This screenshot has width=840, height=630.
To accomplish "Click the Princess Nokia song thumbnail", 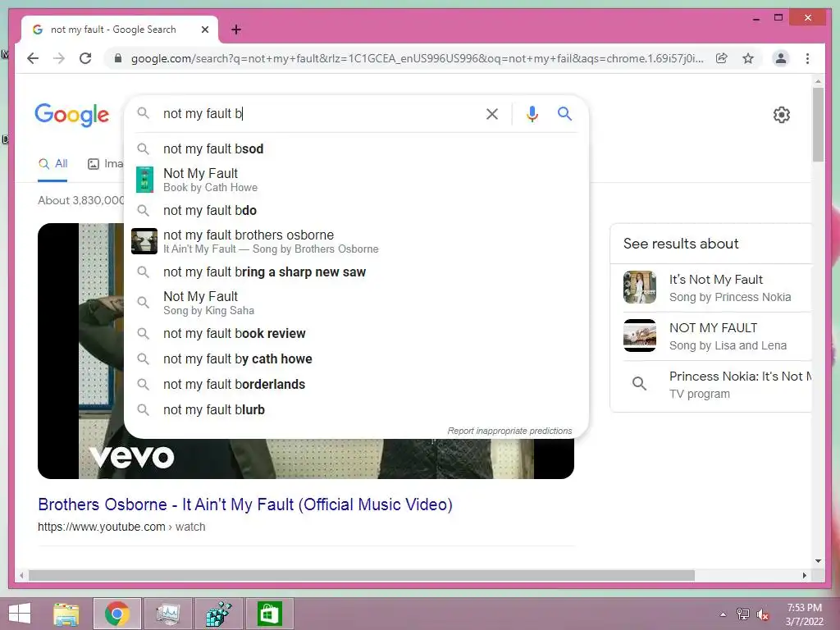I will tap(640, 287).
